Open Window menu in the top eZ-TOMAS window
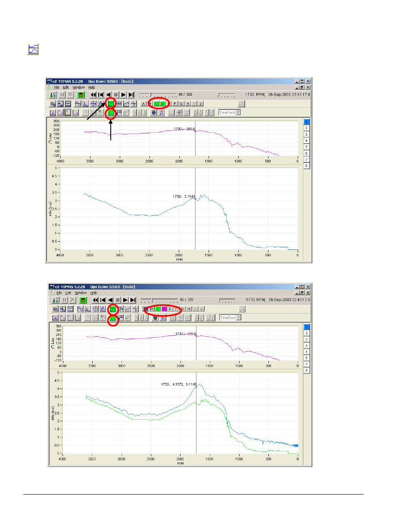The width and height of the screenshot is (411, 532). point(78,87)
